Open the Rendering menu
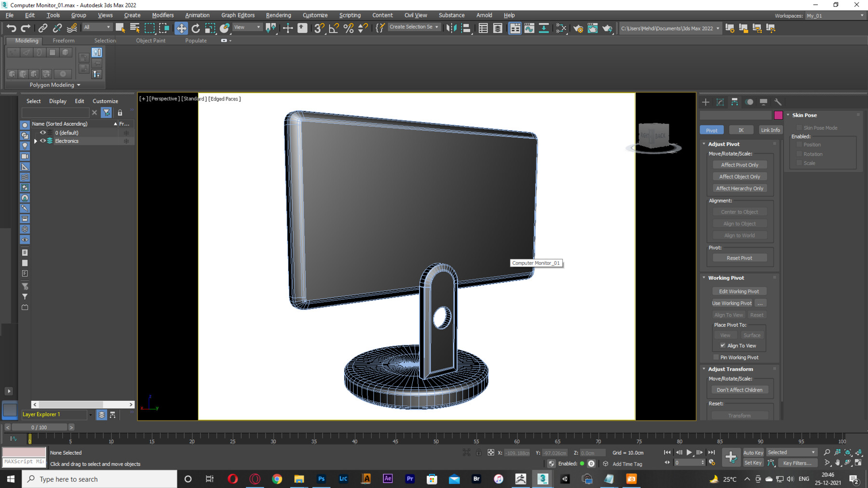868x488 pixels. tap(278, 15)
